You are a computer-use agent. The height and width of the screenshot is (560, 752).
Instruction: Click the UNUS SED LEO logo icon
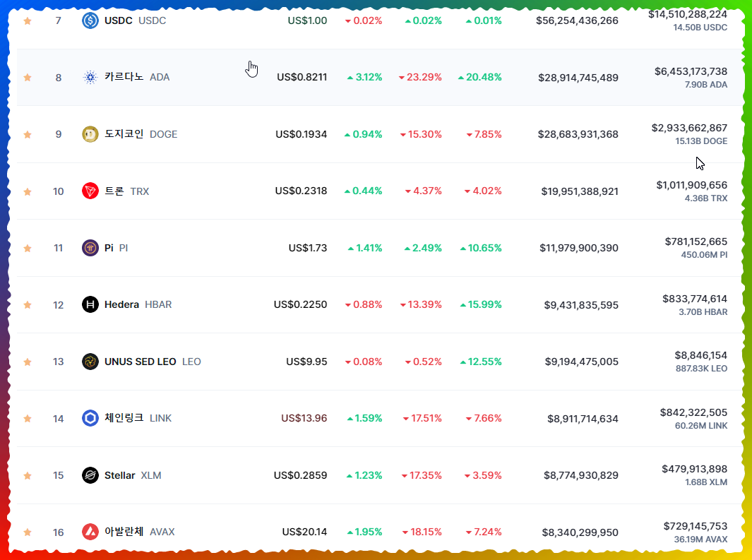(x=90, y=362)
